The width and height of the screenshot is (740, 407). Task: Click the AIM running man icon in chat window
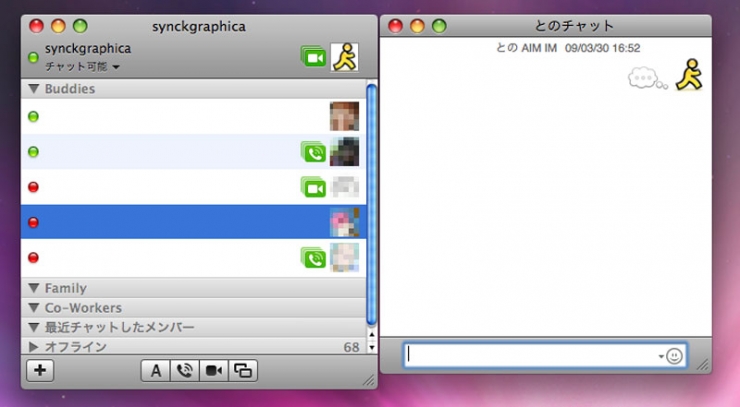click(689, 75)
